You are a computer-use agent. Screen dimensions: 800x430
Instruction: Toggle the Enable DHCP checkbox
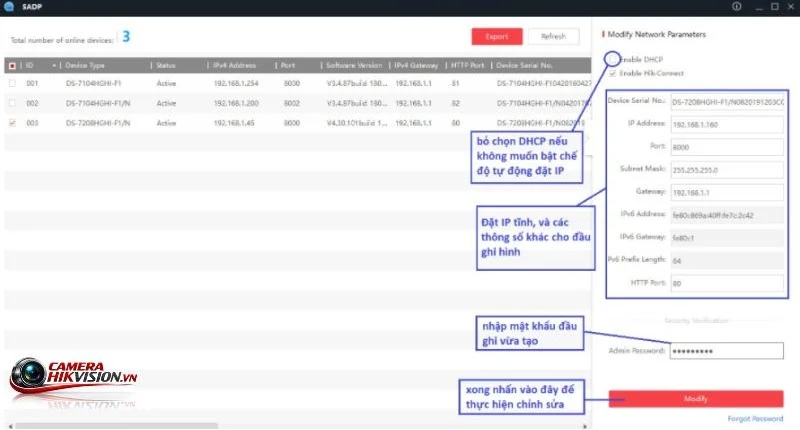613,59
